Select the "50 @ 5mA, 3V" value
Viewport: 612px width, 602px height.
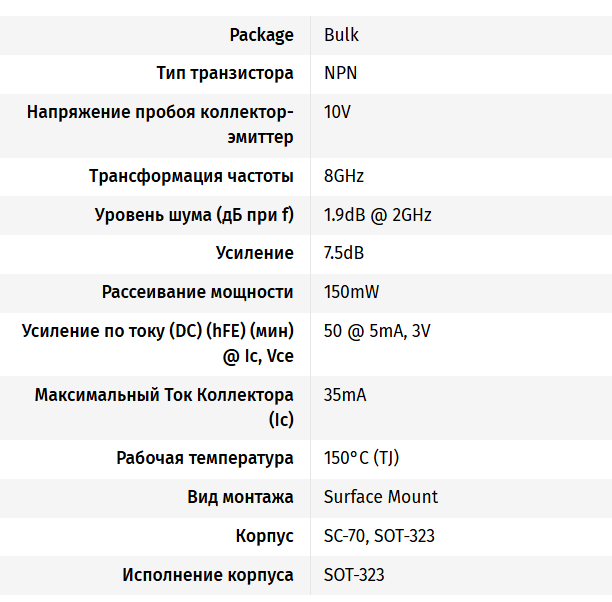click(x=377, y=331)
